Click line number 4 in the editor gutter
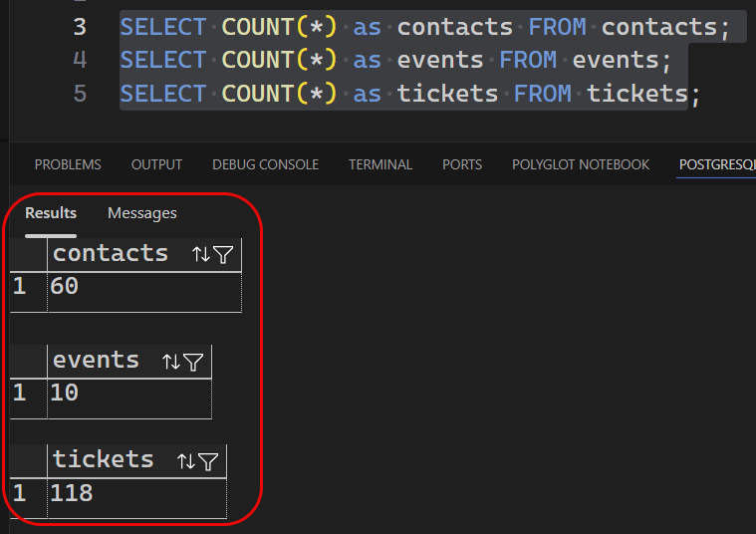This screenshot has width=756, height=534. 80,60
